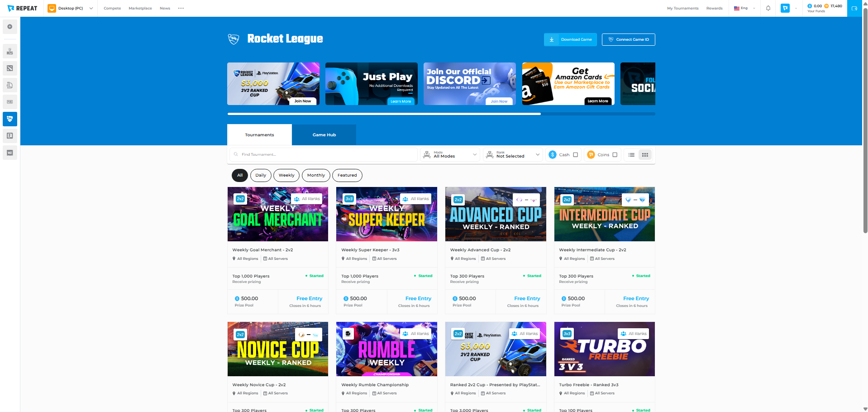Enable the Coins filter checkbox

(x=615, y=155)
